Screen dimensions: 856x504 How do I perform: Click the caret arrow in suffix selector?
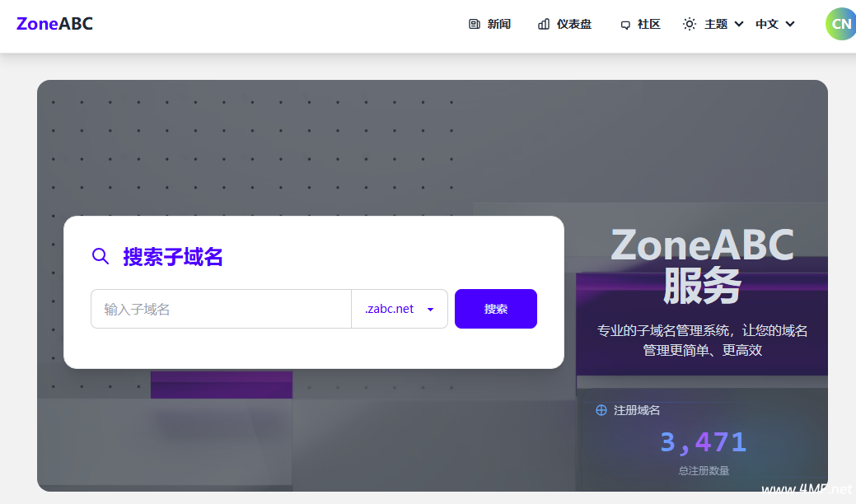coord(430,310)
